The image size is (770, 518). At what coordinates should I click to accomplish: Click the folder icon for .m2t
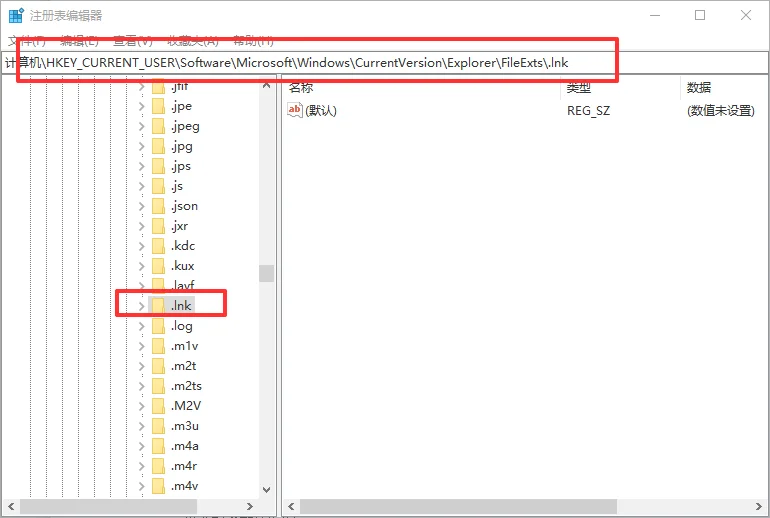pyautogui.click(x=158, y=366)
